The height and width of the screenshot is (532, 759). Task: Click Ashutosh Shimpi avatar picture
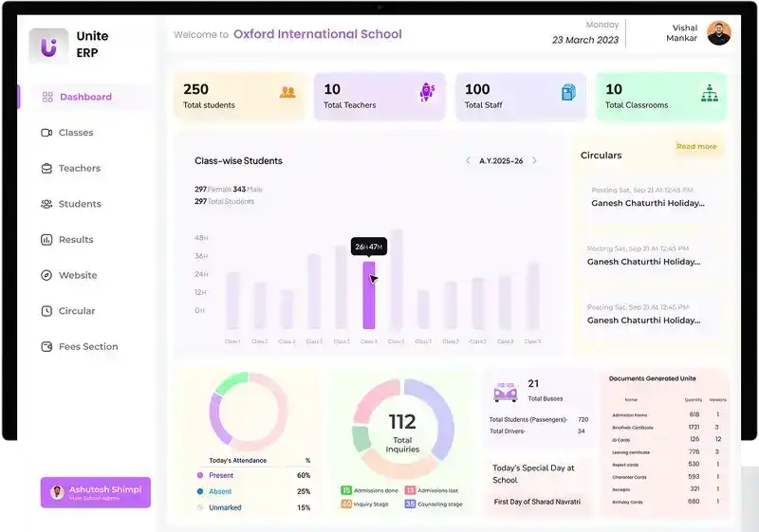tap(57, 492)
